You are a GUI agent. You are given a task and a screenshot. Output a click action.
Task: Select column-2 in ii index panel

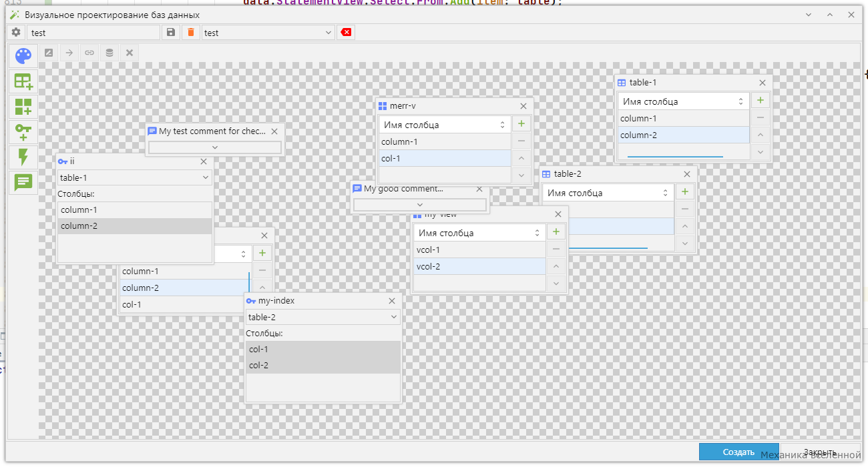click(x=135, y=225)
